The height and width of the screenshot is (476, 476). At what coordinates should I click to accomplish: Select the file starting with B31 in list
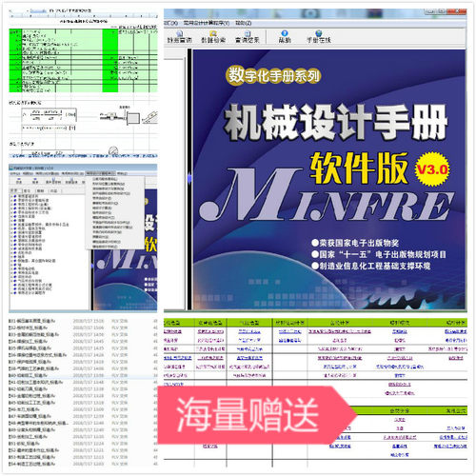[x=31, y=321]
